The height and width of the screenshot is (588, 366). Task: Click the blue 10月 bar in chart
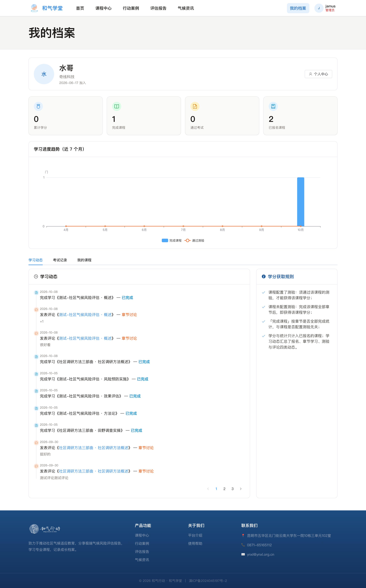[x=301, y=202]
